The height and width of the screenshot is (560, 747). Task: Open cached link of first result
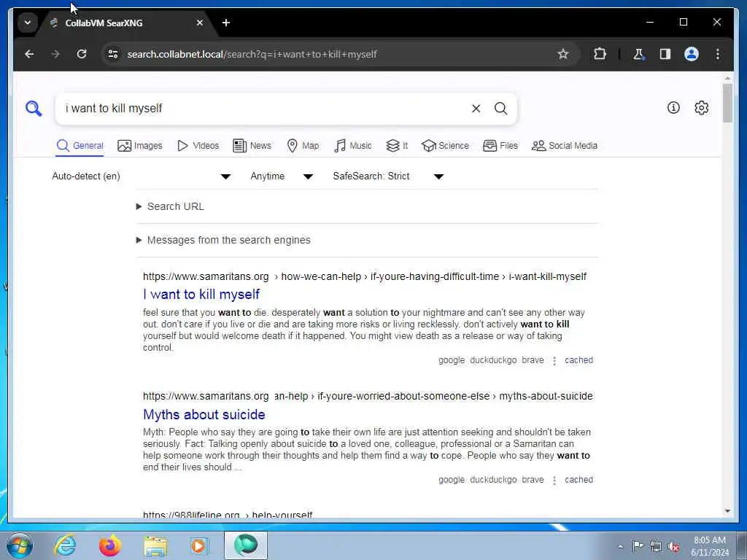pos(578,360)
